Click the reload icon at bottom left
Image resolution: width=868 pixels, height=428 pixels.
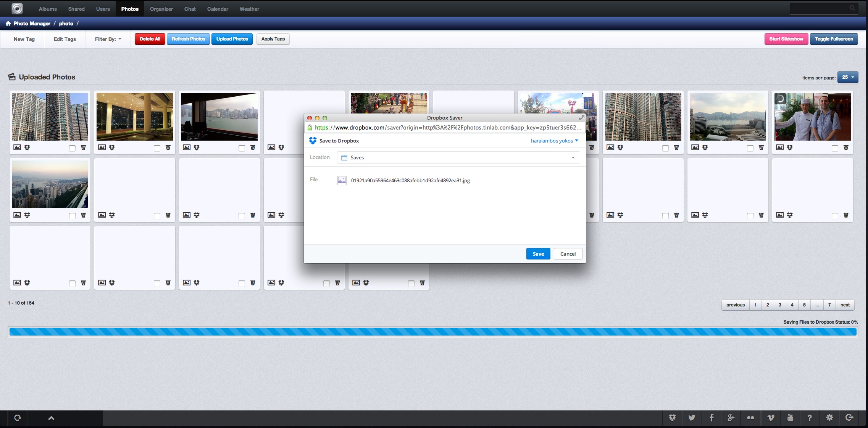coord(18,418)
